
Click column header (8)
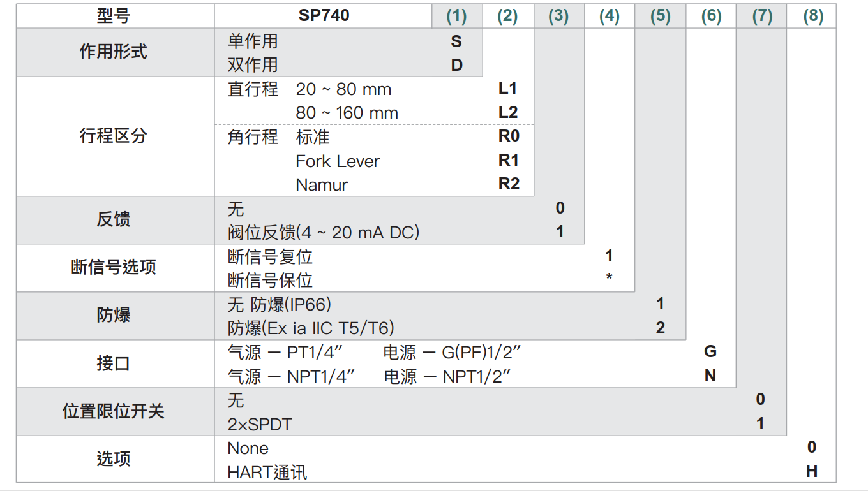812,16
